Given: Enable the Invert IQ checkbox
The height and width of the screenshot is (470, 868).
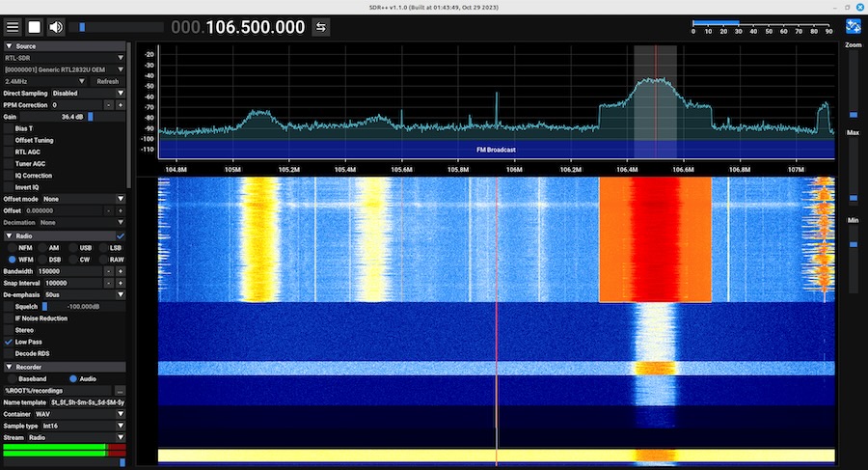Looking at the screenshot, I should [x=9, y=187].
